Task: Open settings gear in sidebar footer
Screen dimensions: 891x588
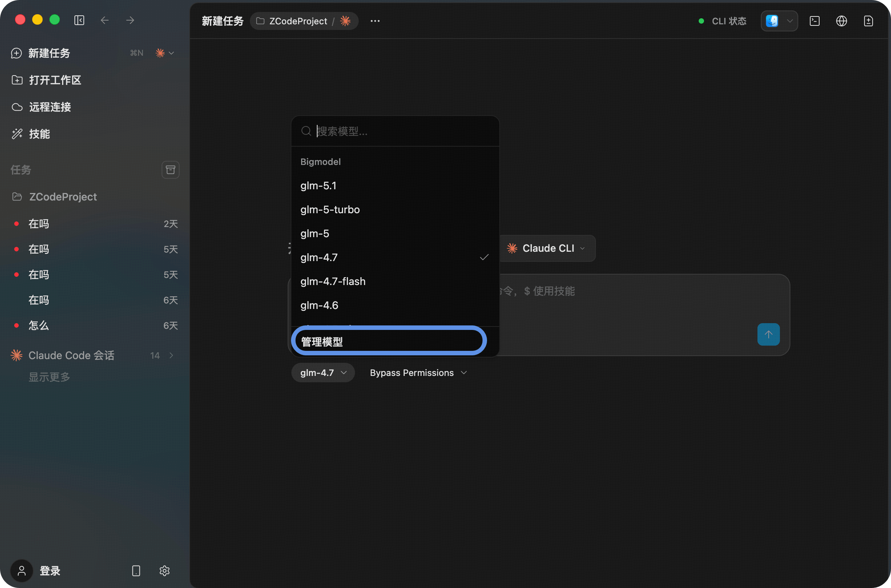Action: point(164,571)
